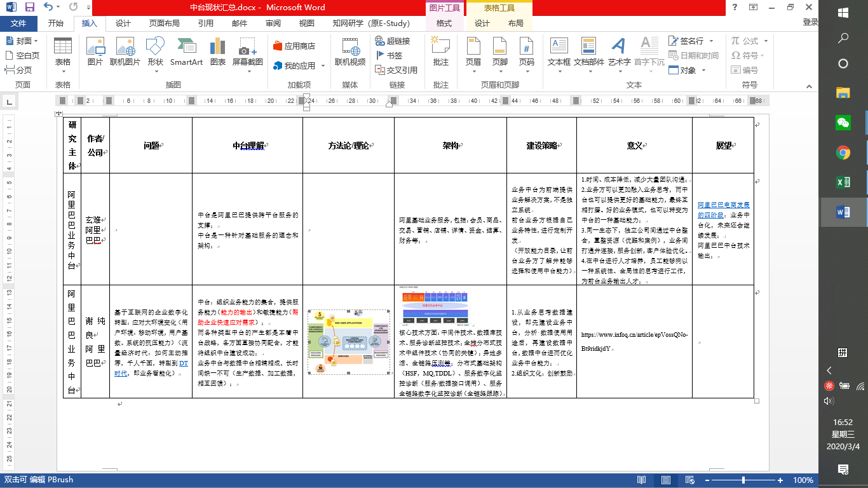Switch to Web Layout view
Viewport: 868px width, 488px height.
[x=689, y=480]
